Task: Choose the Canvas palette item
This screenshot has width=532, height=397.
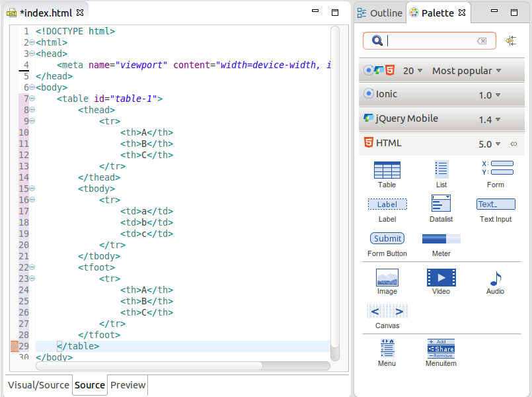Action: click(x=387, y=312)
